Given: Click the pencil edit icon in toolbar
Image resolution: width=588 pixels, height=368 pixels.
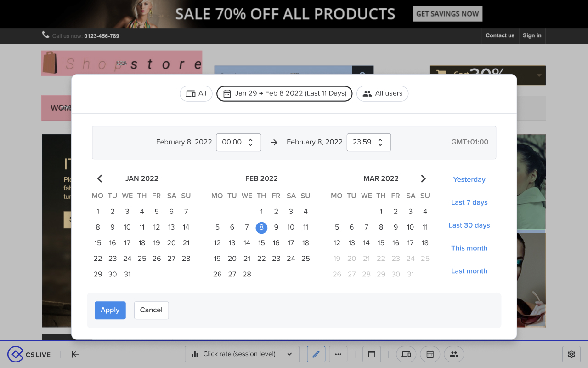Looking at the screenshot, I should 316,354.
